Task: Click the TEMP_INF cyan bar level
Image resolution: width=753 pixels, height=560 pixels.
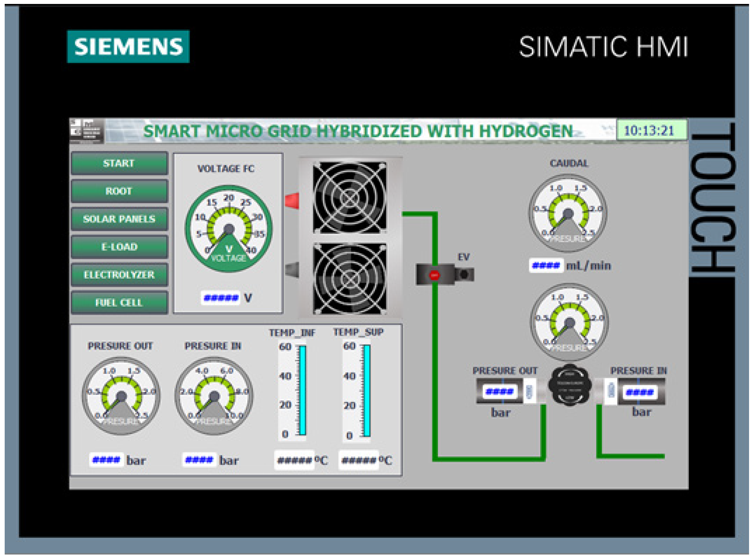Action: tap(303, 390)
